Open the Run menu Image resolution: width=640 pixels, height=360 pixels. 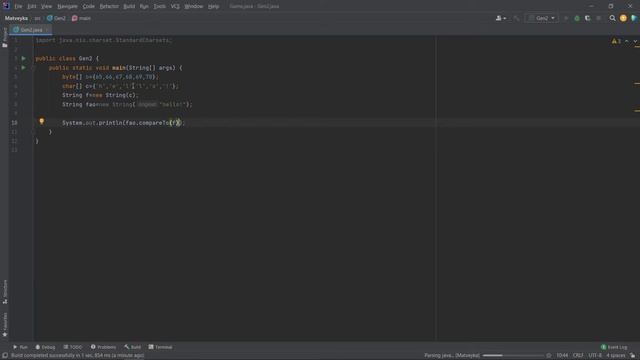(144, 7)
